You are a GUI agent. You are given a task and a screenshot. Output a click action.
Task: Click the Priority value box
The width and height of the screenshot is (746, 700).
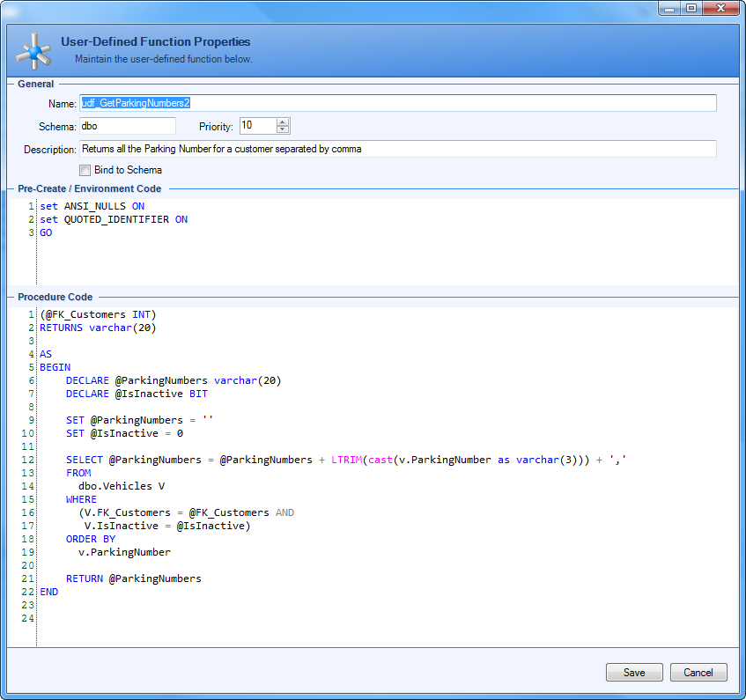256,126
